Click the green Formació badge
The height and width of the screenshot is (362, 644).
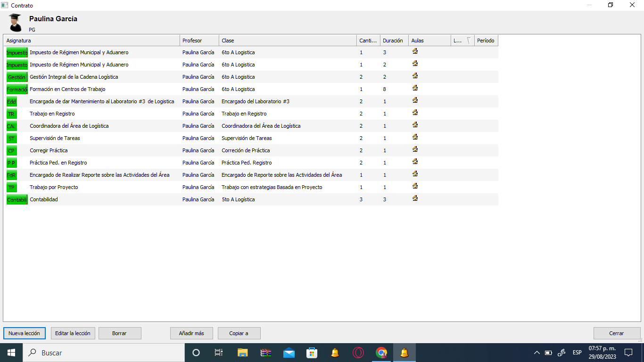pos(17,89)
